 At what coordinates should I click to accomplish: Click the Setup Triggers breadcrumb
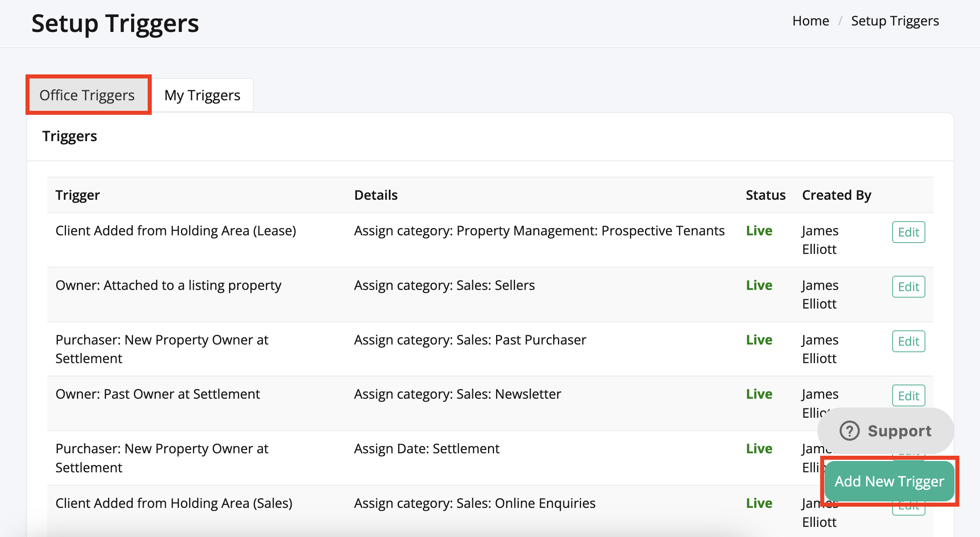[895, 21]
